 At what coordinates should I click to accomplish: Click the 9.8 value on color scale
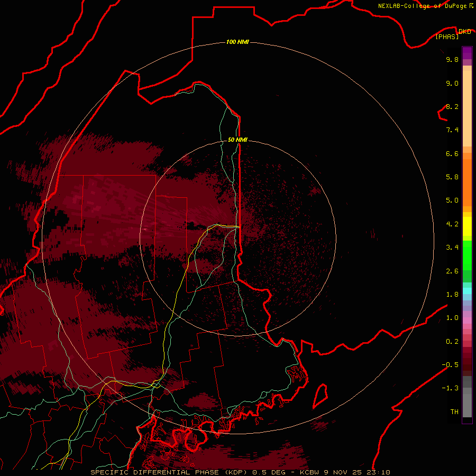point(452,59)
